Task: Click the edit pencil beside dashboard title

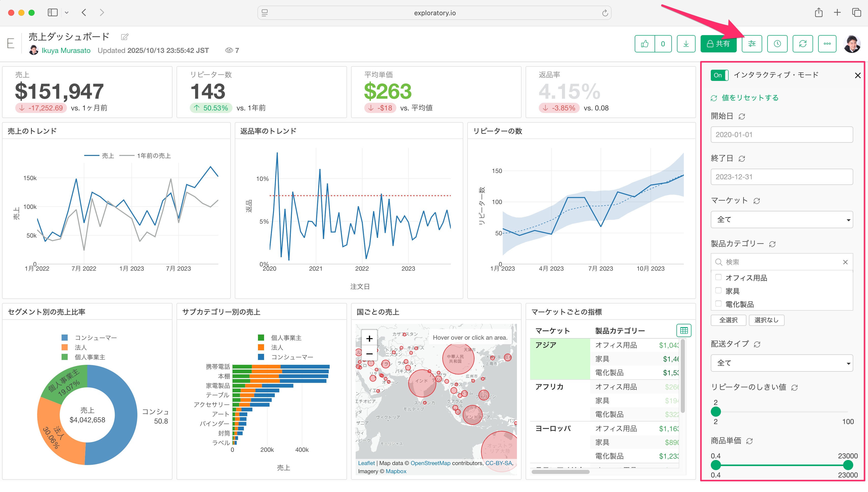Action: [125, 36]
